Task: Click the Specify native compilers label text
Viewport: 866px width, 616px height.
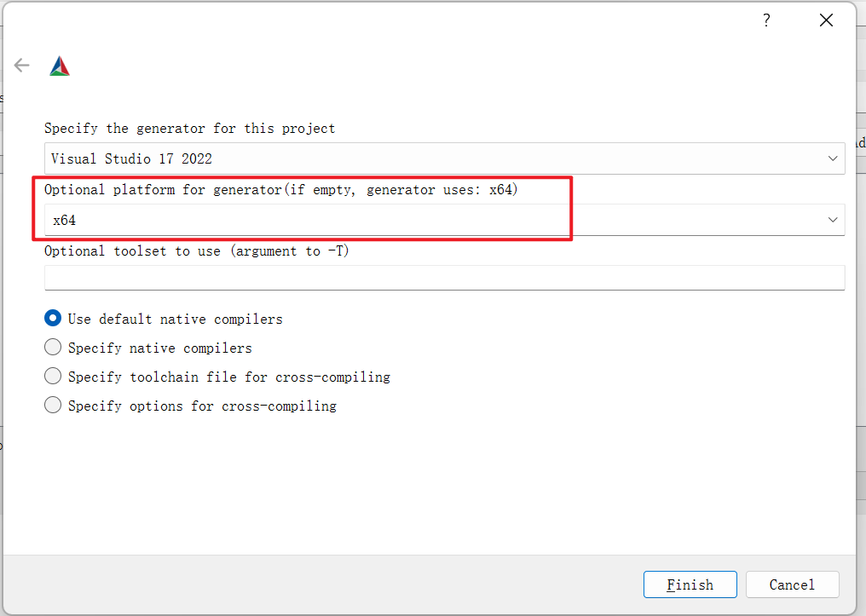Action: pos(160,348)
